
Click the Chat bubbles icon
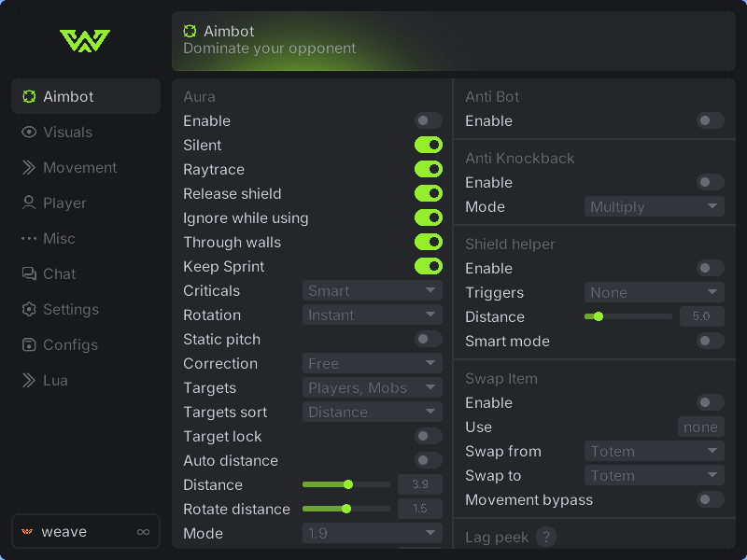tap(29, 274)
